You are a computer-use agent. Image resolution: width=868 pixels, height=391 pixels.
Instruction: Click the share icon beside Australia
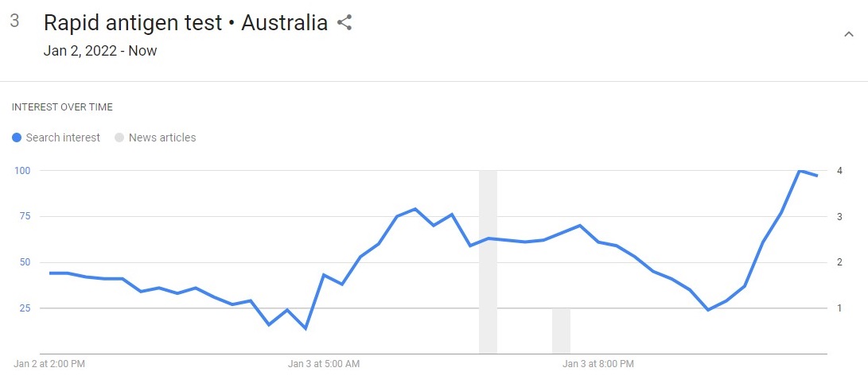coord(344,23)
